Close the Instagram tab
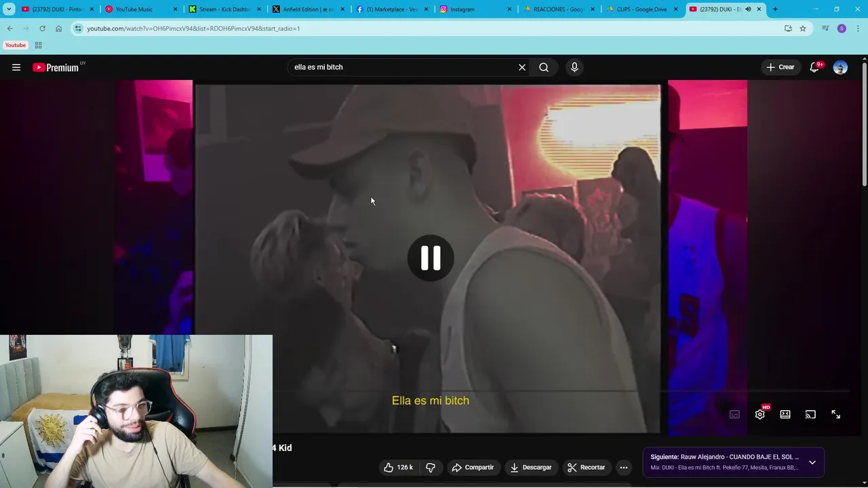868x488 pixels. click(x=509, y=9)
